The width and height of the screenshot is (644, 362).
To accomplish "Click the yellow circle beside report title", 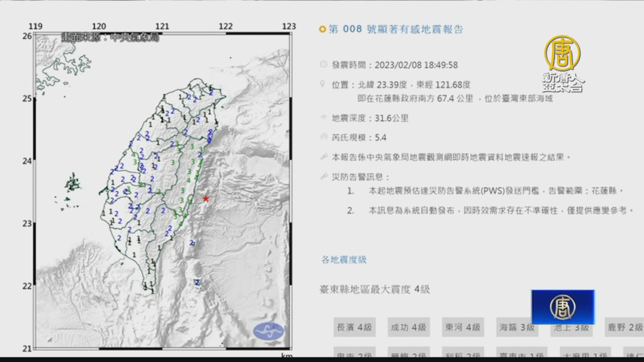I will 322,29.
